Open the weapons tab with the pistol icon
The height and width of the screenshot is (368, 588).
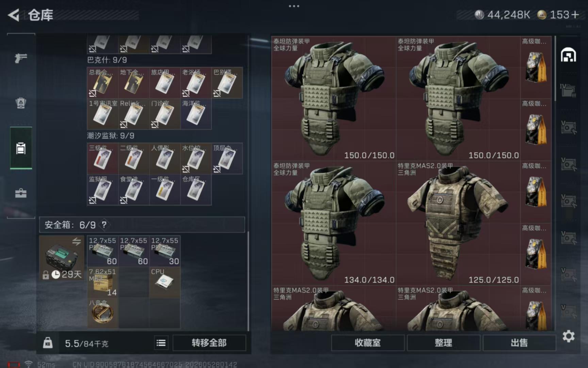[21, 58]
